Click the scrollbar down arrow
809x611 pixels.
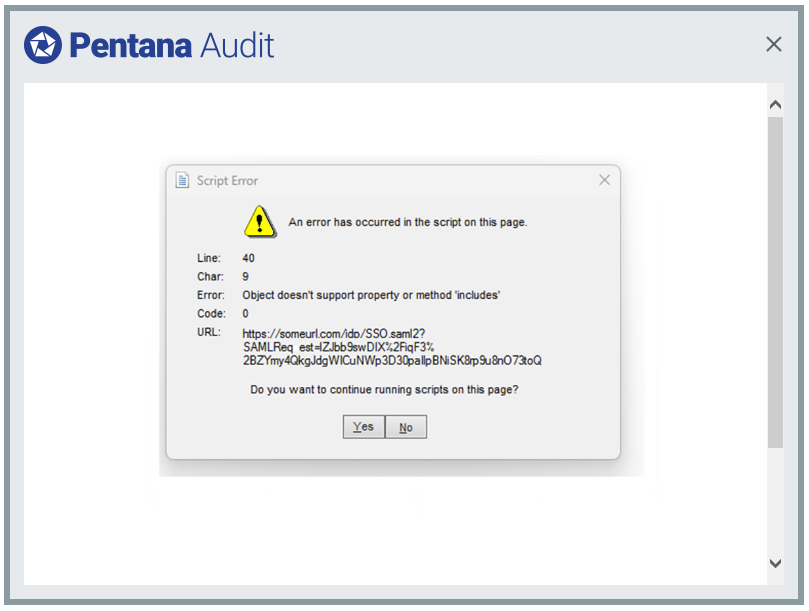(x=774, y=563)
